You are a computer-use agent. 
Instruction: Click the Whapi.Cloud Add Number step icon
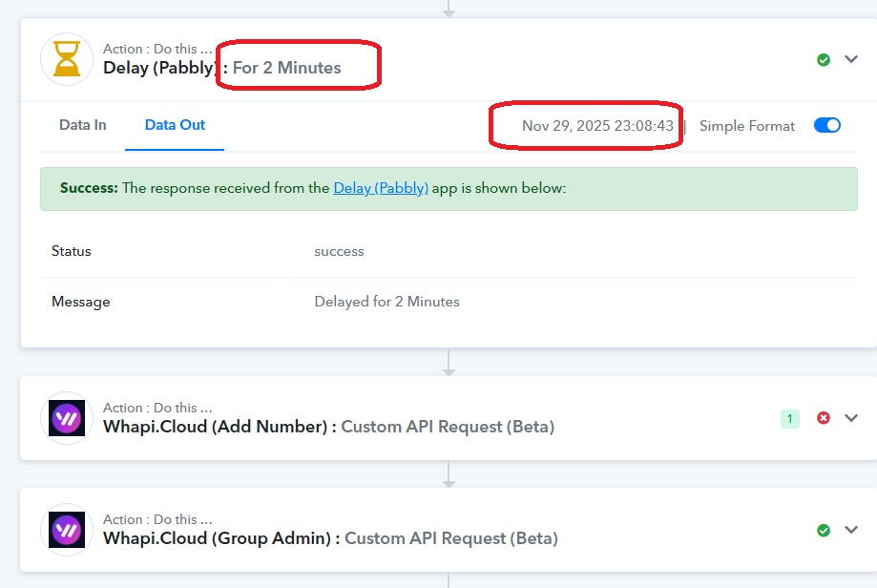[x=67, y=418]
